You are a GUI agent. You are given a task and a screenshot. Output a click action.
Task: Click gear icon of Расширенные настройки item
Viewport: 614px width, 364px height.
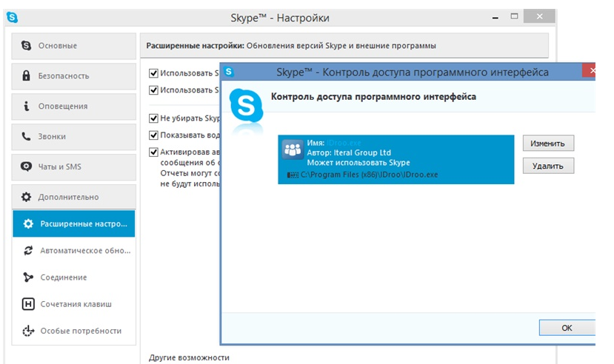click(28, 223)
